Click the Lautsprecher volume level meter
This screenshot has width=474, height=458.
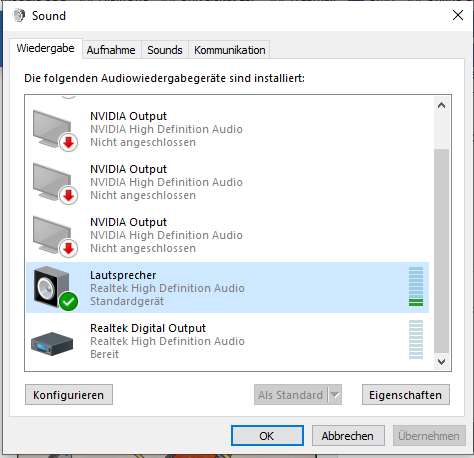416,286
